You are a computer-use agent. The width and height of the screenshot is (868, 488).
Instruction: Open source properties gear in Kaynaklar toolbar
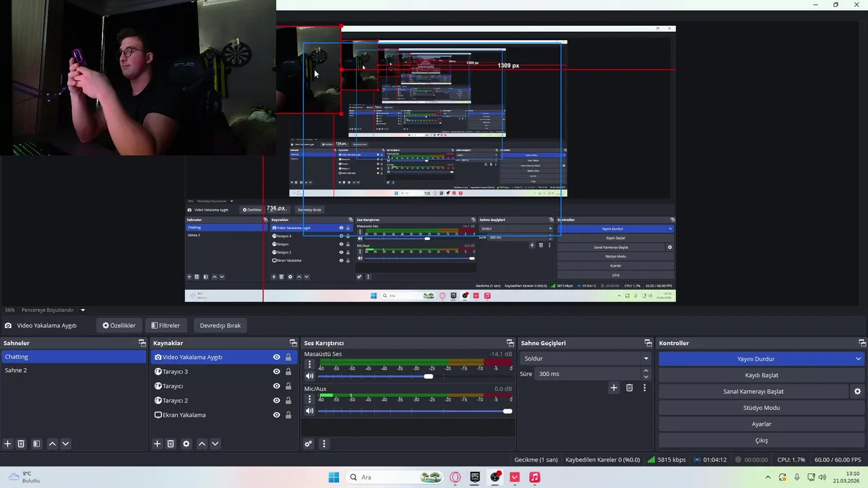[186, 444]
